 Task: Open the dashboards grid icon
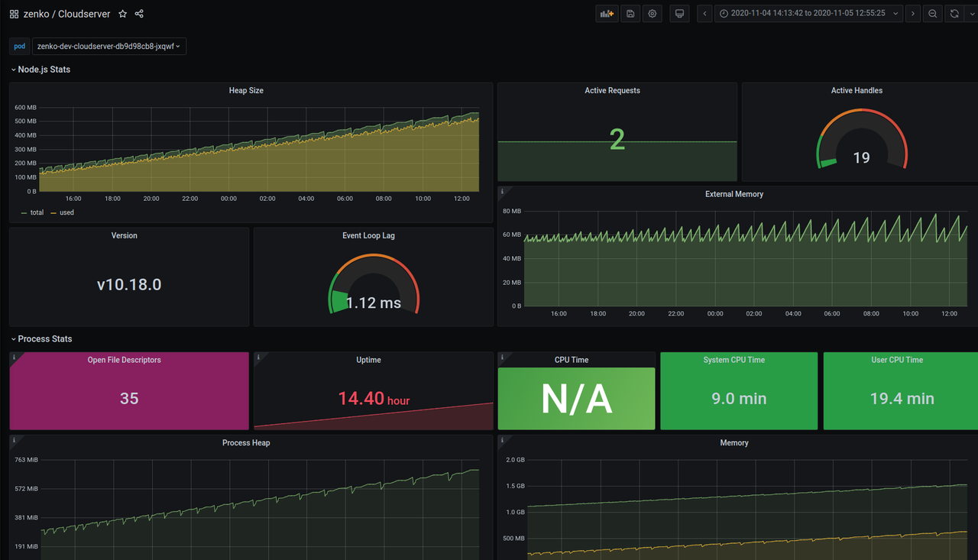pyautogui.click(x=14, y=14)
